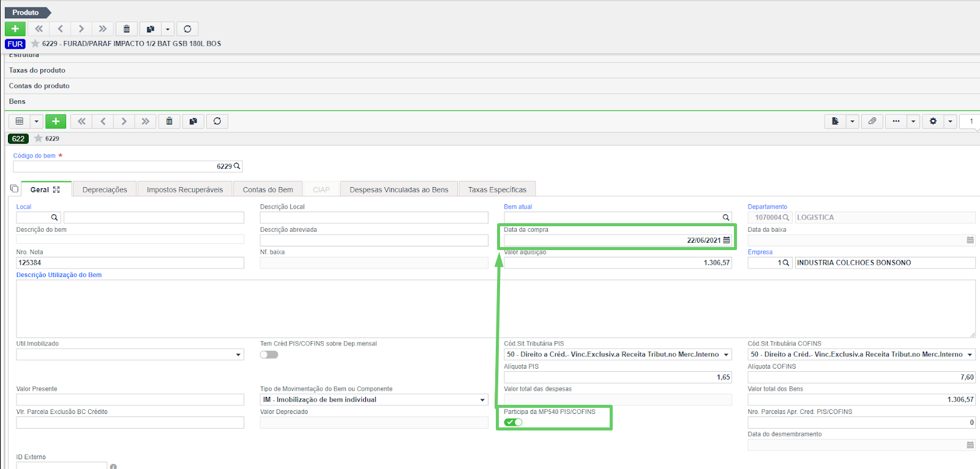This screenshot has width=980, height=469.
Task: Open Data da baixa calendar picker
Action: tap(970, 240)
